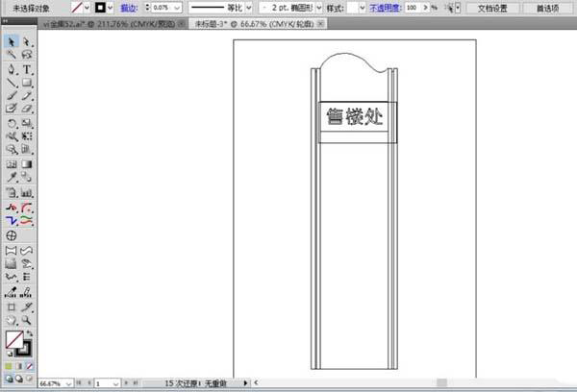Click the horizontal scrollbar thumb

[x=441, y=382]
